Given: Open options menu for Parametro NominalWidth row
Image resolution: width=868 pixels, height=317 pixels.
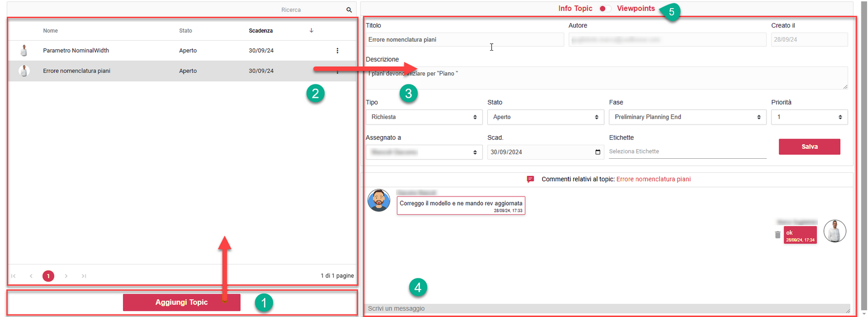Looking at the screenshot, I should pyautogui.click(x=337, y=51).
